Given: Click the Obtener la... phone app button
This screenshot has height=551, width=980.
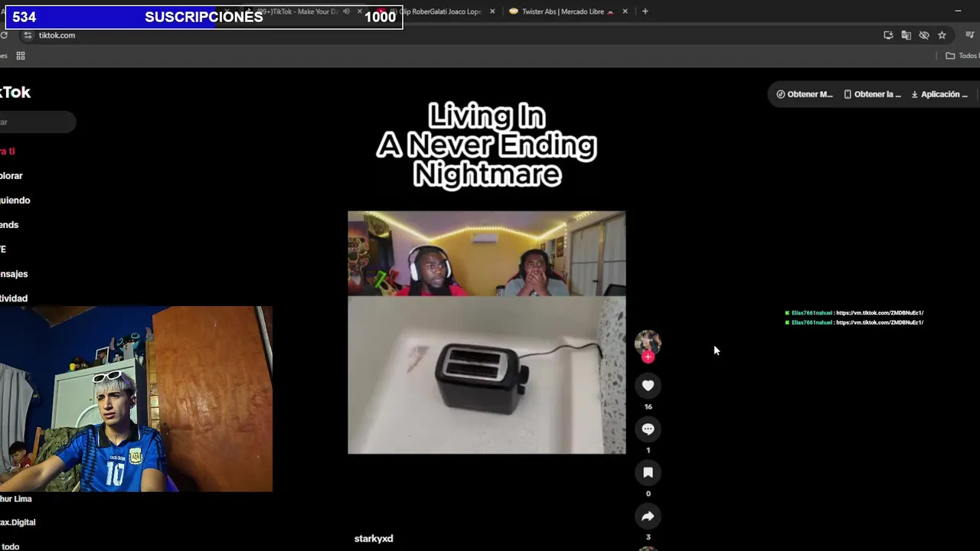Looking at the screenshot, I should click(872, 94).
